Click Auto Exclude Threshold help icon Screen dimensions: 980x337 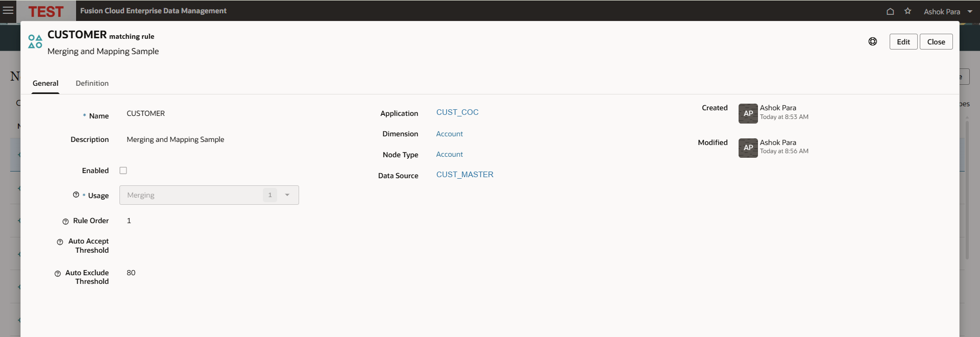(58, 274)
